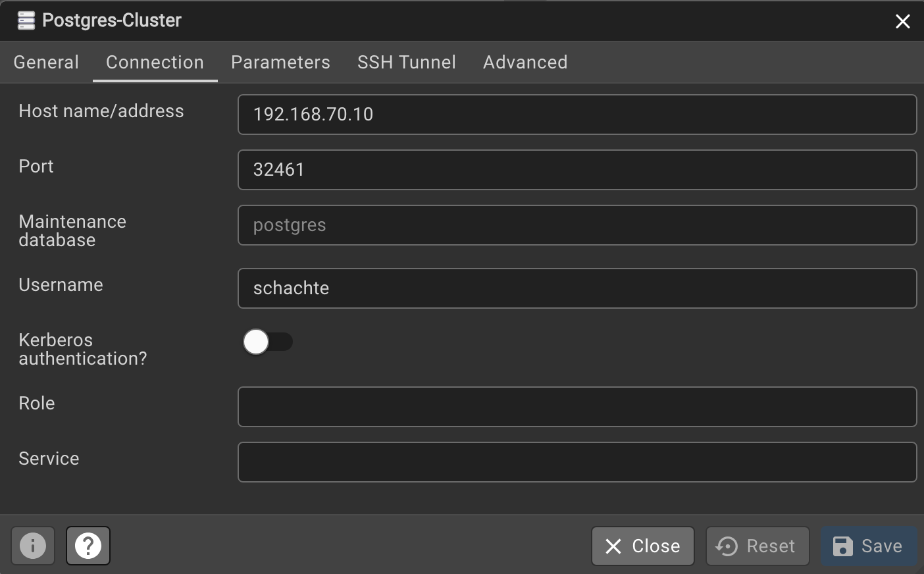Open the Parameters tab

(280, 62)
